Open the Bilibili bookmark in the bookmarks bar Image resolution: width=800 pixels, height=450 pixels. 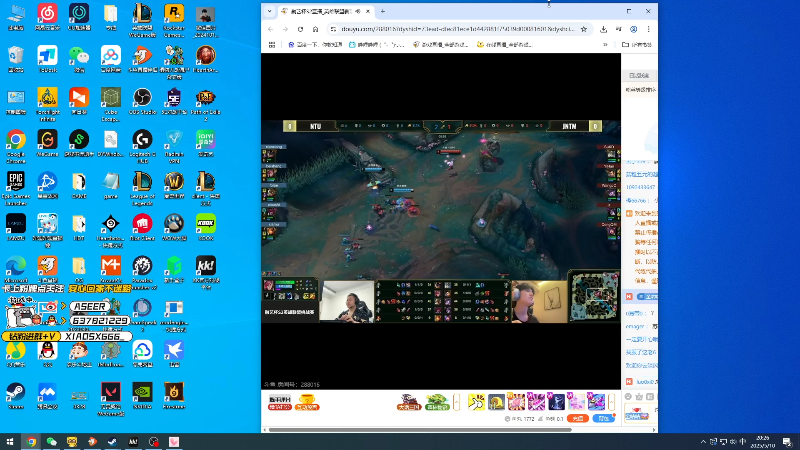[377, 45]
